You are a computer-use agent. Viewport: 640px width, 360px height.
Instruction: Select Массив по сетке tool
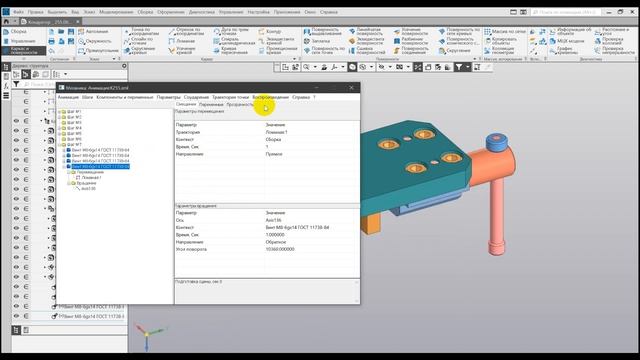(x=504, y=31)
